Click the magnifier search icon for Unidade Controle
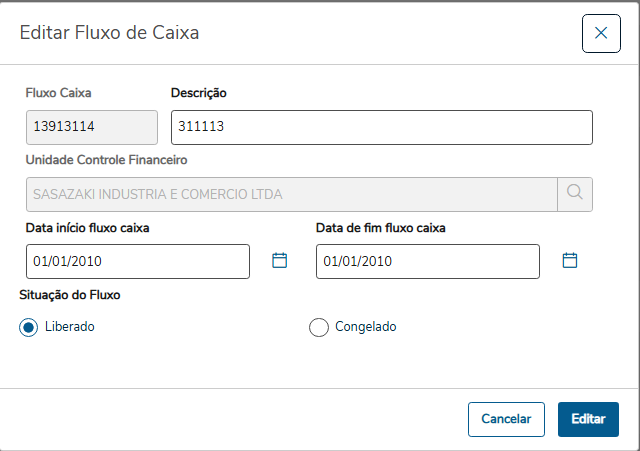This screenshot has height=451, width=640. (x=574, y=194)
